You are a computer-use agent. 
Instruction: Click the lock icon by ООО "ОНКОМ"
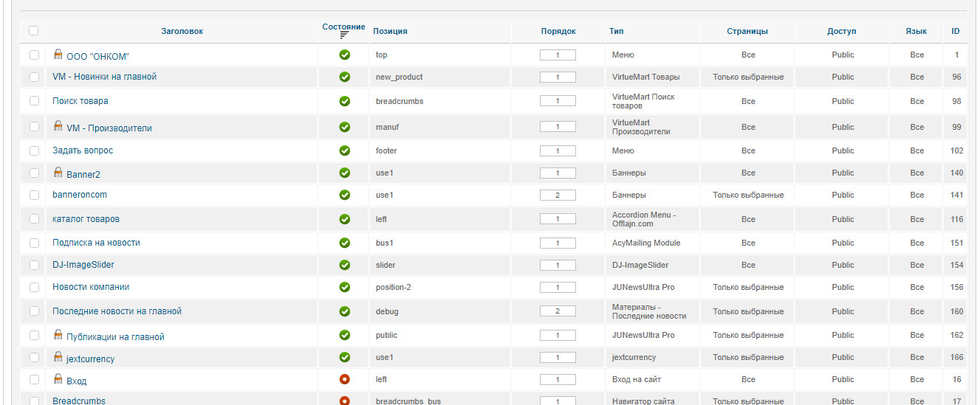tap(58, 54)
